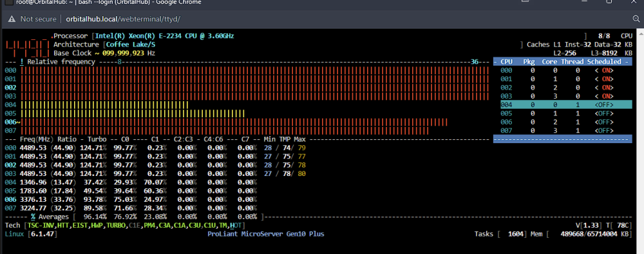Click the Chrome window tab title text
The height and width of the screenshot is (254, 644).
pyautogui.click(x=108, y=2)
